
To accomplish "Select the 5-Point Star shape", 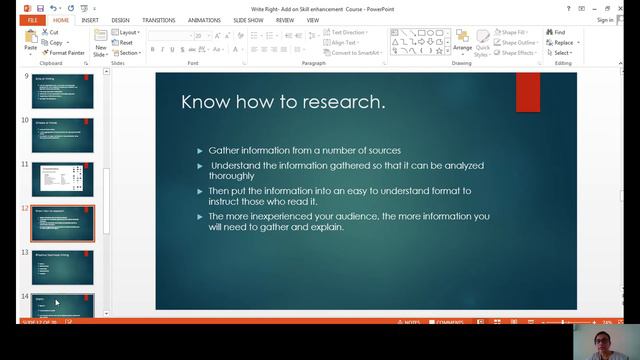I will (x=439, y=51).
